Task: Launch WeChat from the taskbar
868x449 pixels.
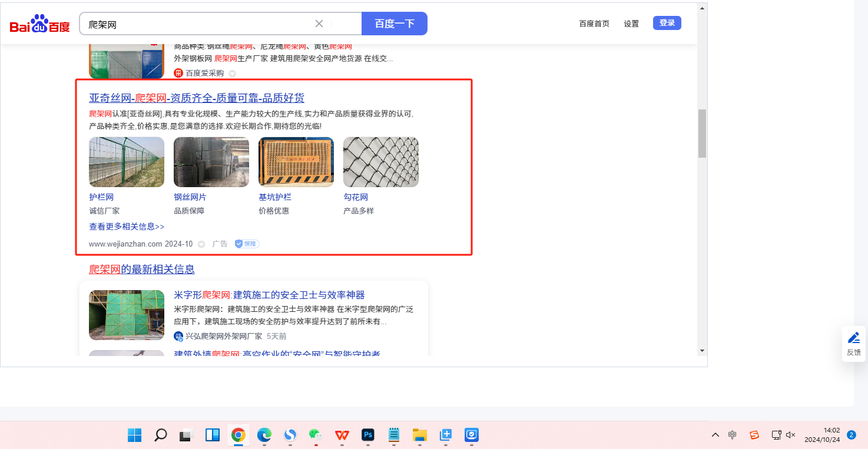Action: pos(316,435)
